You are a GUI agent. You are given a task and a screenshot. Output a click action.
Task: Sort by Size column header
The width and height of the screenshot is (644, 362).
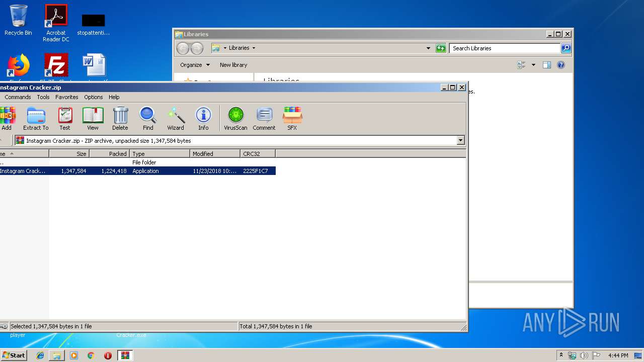(69, 154)
